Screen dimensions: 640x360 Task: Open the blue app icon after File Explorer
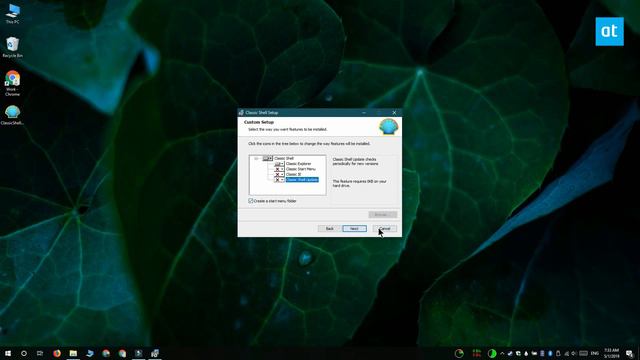coord(89,353)
